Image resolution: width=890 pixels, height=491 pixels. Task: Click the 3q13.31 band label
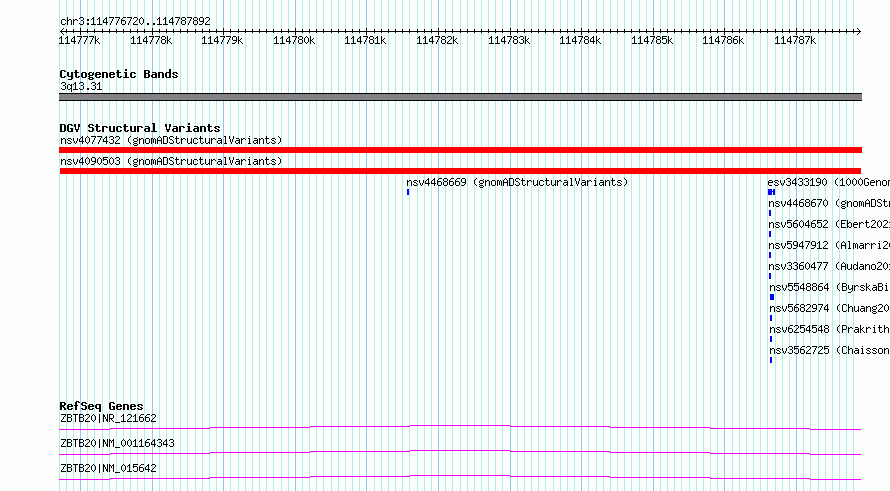81,86
